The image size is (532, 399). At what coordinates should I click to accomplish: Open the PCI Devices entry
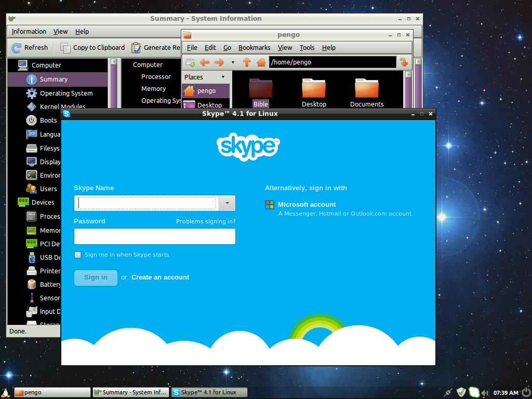(43, 244)
